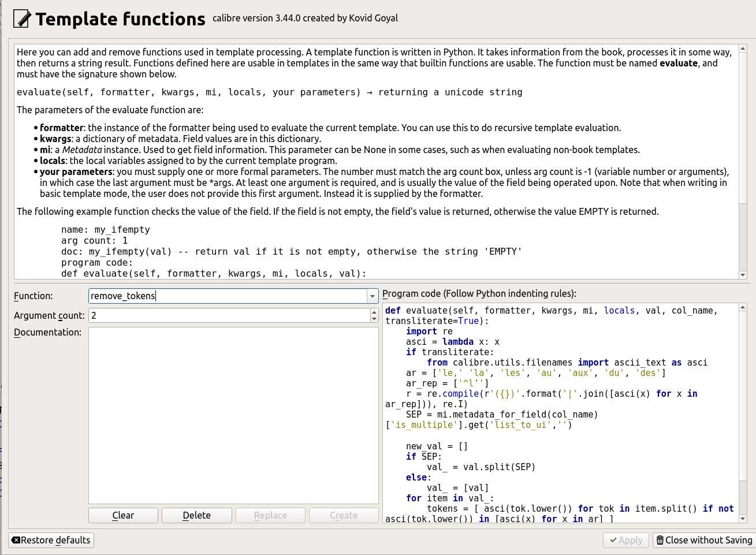This screenshot has width=756, height=555.
Task: Click the Replace button
Action: (270, 515)
